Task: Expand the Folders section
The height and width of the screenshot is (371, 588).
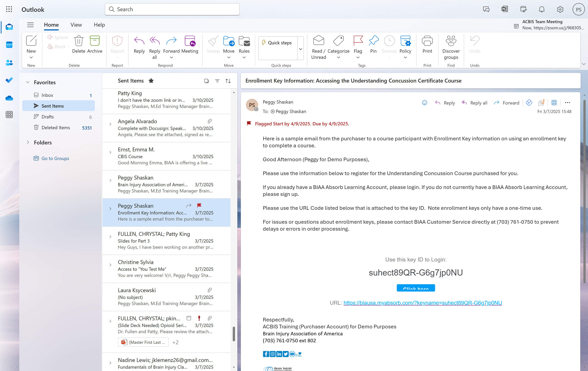Action: (x=28, y=142)
